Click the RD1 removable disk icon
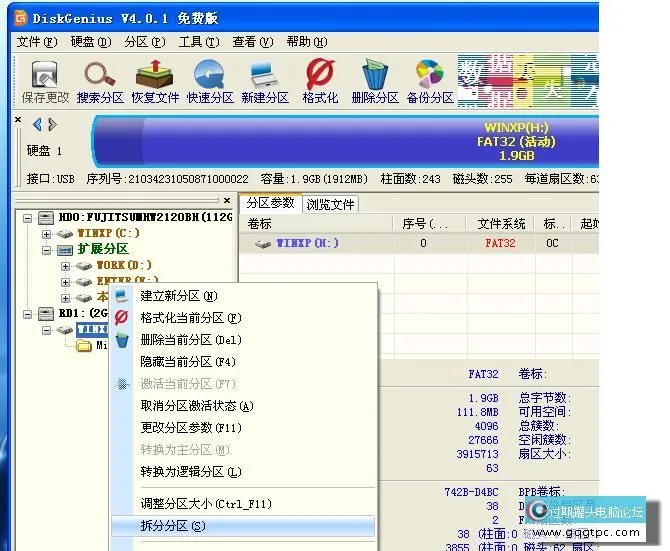Viewport: 670px width, 551px height. 46,314
